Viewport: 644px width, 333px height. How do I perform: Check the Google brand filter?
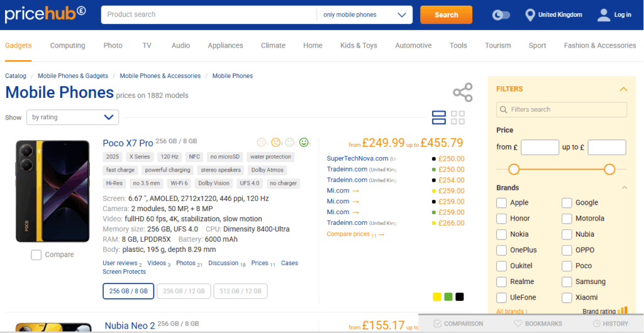point(567,203)
